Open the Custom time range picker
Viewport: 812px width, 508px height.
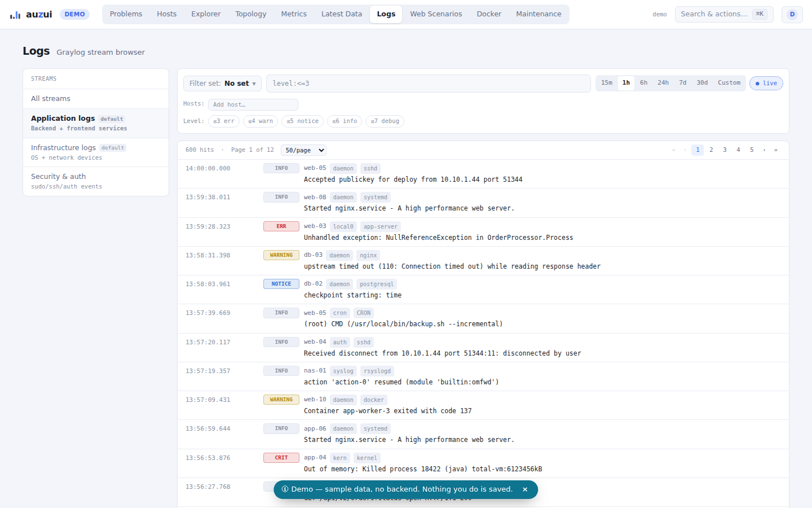pos(729,82)
